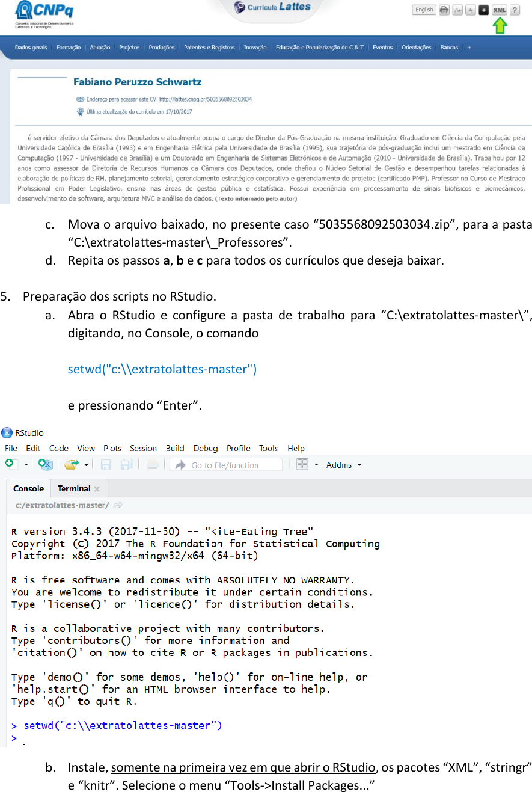Expand the recent files dropdown arrow
This screenshot has width=532, height=792.
click(x=87, y=465)
